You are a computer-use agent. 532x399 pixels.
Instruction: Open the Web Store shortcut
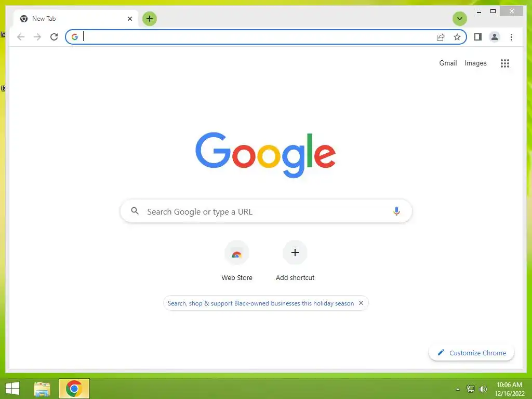pos(237,261)
